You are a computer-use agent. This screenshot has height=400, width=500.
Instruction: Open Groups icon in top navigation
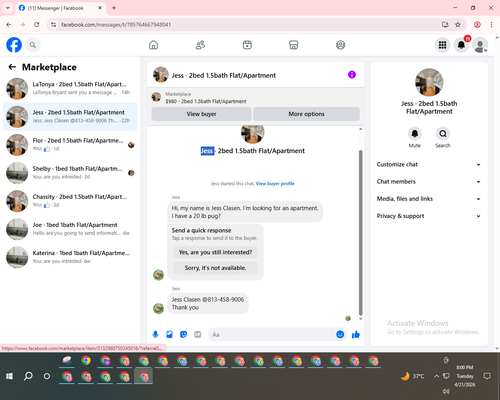(x=340, y=45)
